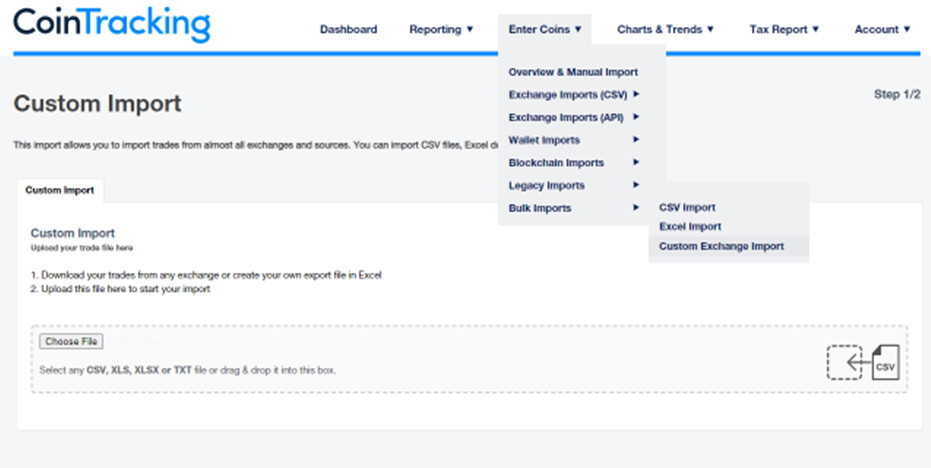This screenshot has width=931, height=468.
Task: Click the Custom Import page heading
Action: point(97,104)
